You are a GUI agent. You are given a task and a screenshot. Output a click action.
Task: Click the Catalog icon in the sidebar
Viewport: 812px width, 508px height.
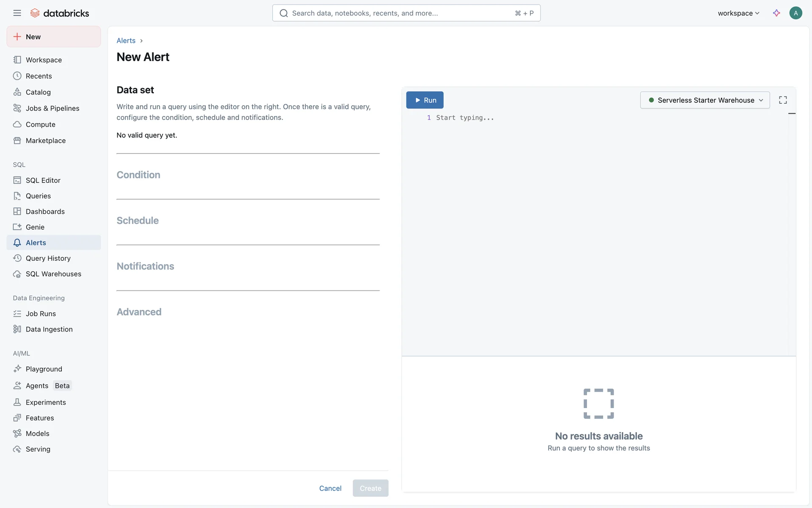[x=17, y=92]
